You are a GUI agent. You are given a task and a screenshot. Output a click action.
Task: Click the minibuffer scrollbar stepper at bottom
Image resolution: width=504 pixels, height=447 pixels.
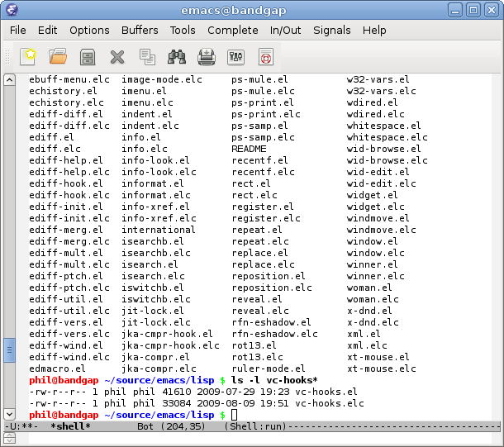click(9, 438)
